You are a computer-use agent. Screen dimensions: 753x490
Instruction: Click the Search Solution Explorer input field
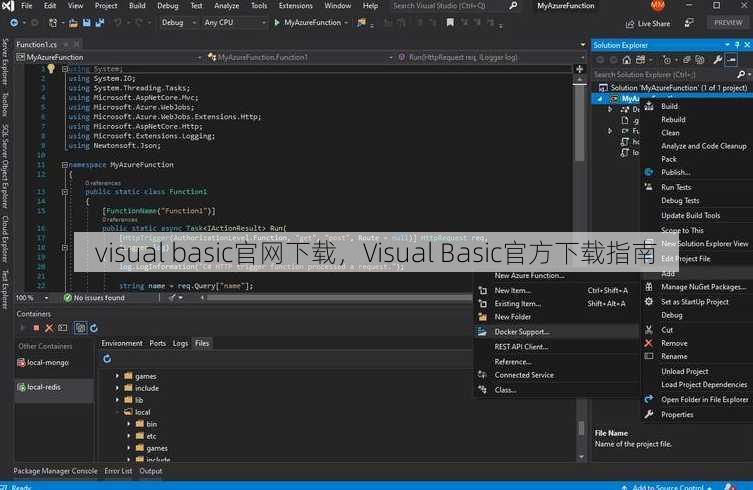pos(663,74)
